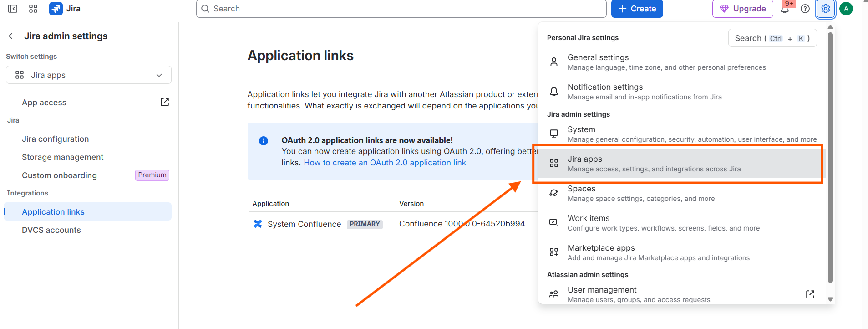Click the search magnifier icon in the top bar
The width and height of the screenshot is (868, 329).
tap(205, 9)
